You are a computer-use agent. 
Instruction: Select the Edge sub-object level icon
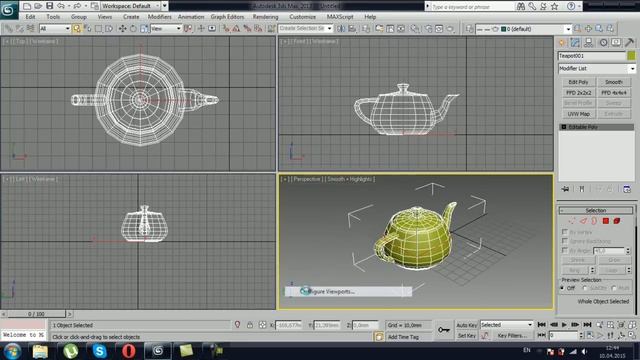(583, 221)
